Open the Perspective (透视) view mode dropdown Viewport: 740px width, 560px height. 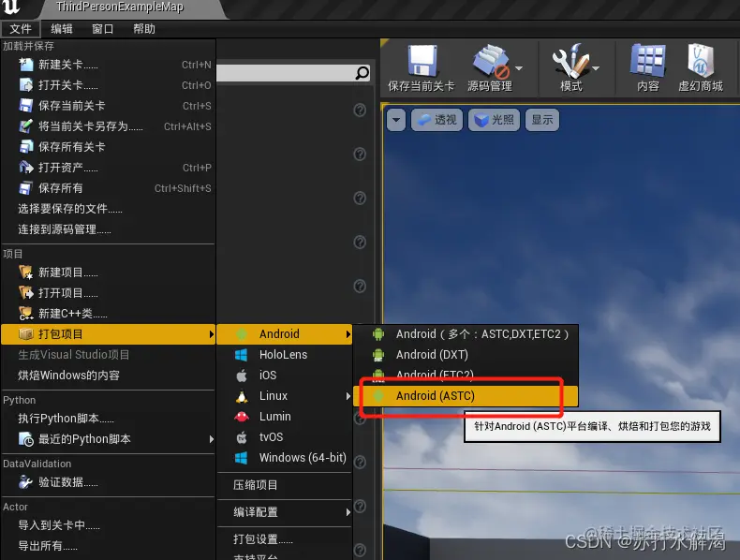437,120
